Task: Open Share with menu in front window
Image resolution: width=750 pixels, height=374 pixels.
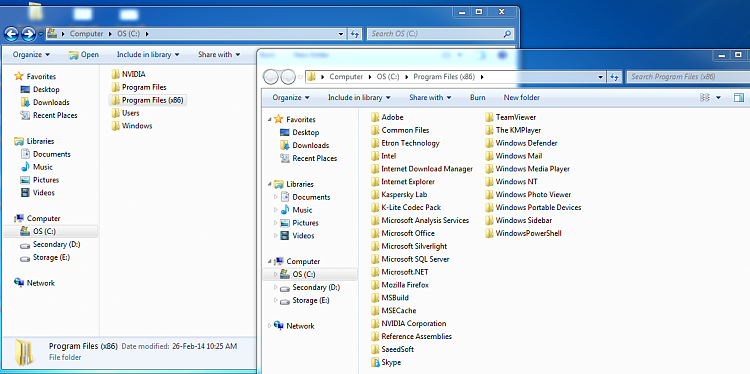Action: tap(430, 98)
